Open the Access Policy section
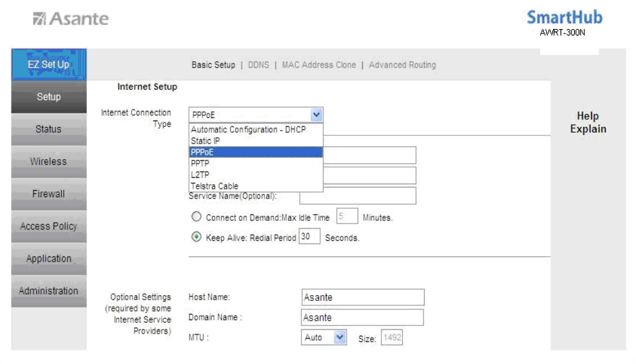Image resolution: width=636 pixels, height=364 pixels. pos(49,227)
